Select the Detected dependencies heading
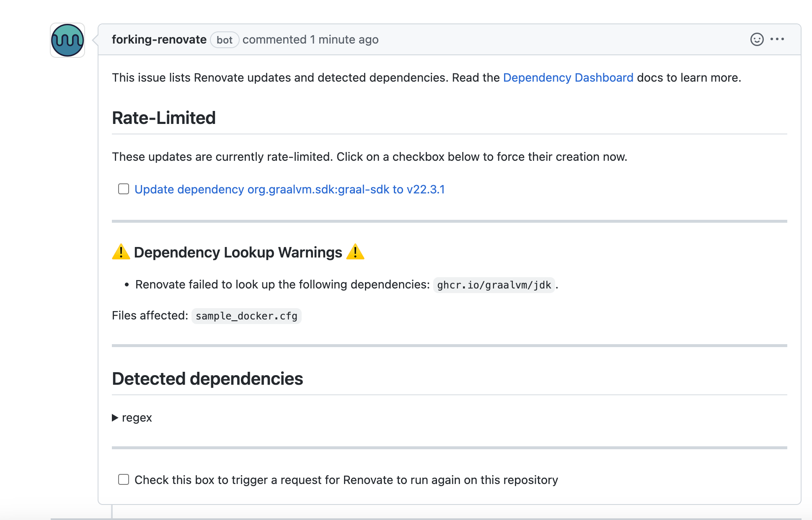This screenshot has height=520, width=812. (208, 378)
